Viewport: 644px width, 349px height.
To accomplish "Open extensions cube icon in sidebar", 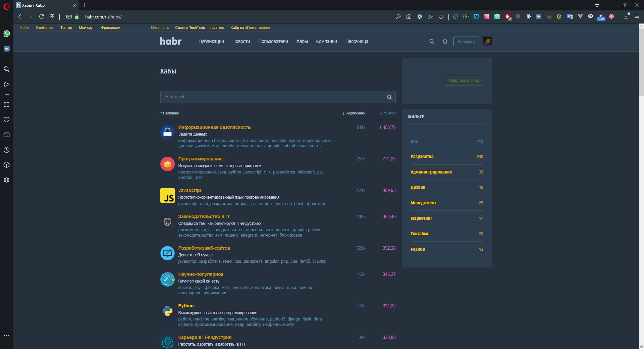I will (x=6, y=165).
